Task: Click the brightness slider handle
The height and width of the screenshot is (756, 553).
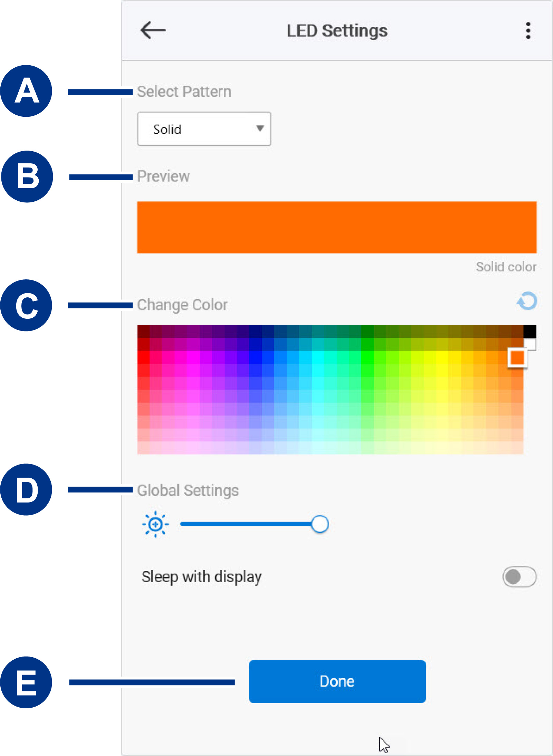Action: tap(320, 524)
